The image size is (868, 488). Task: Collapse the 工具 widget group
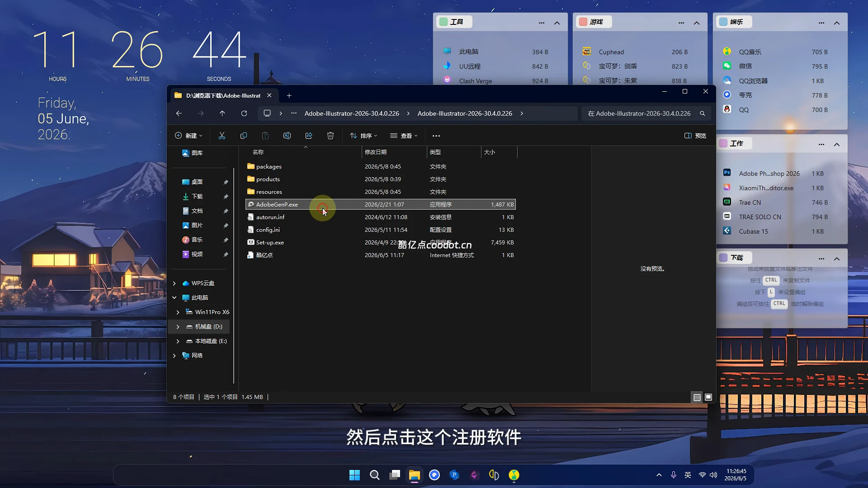click(557, 23)
